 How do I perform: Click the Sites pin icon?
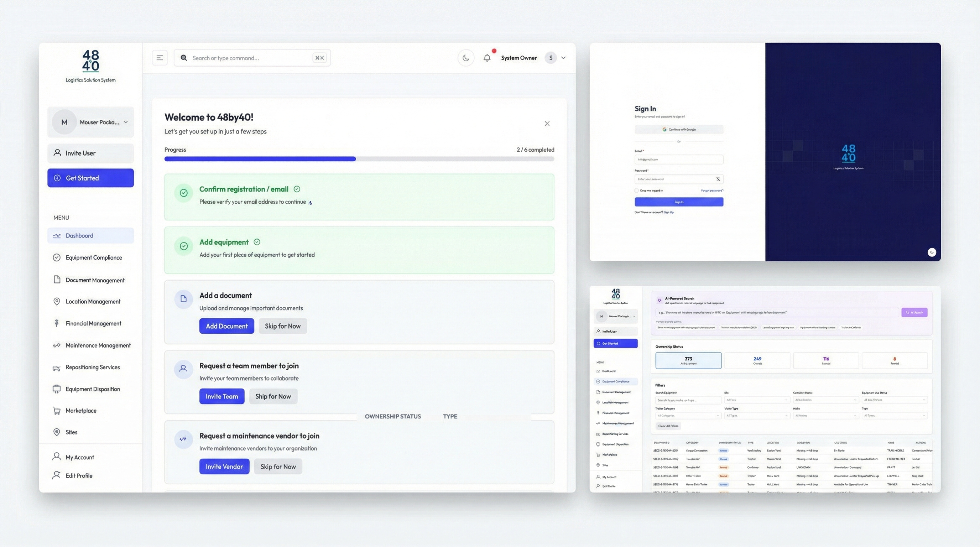click(x=57, y=432)
